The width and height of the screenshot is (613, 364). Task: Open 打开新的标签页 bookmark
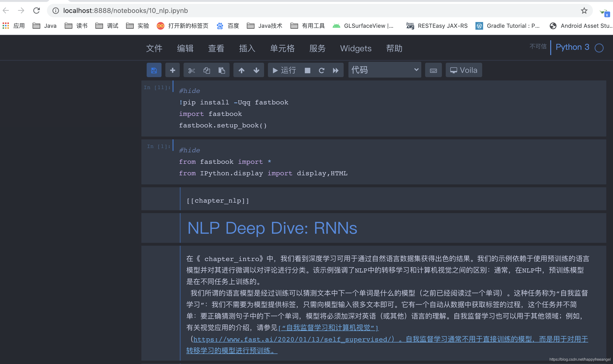[183, 26]
